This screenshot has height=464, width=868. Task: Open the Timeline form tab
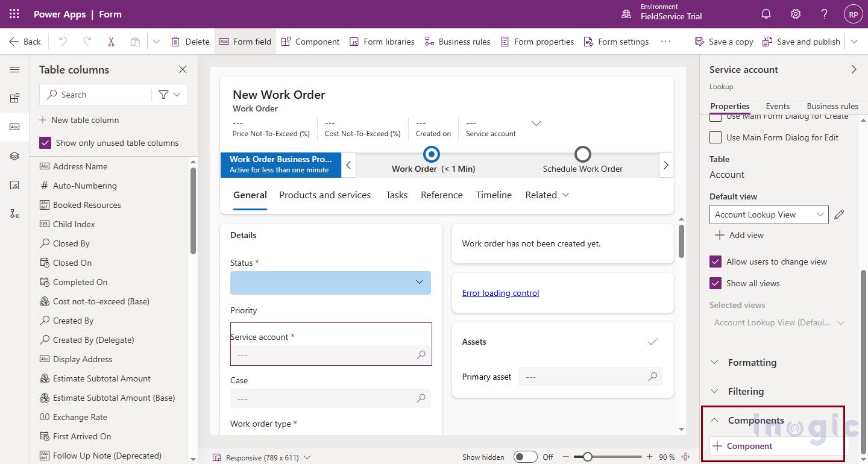(494, 195)
